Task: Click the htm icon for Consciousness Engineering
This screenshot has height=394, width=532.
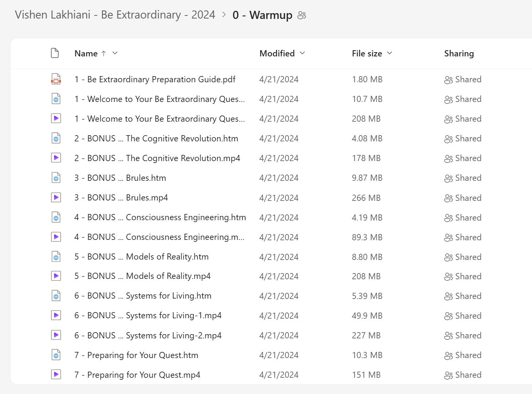Action: click(x=56, y=217)
